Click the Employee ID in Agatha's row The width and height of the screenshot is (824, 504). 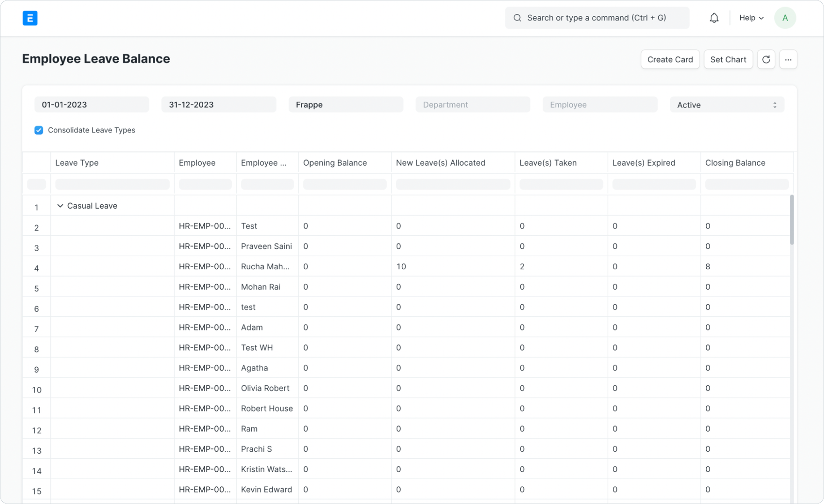coord(205,368)
